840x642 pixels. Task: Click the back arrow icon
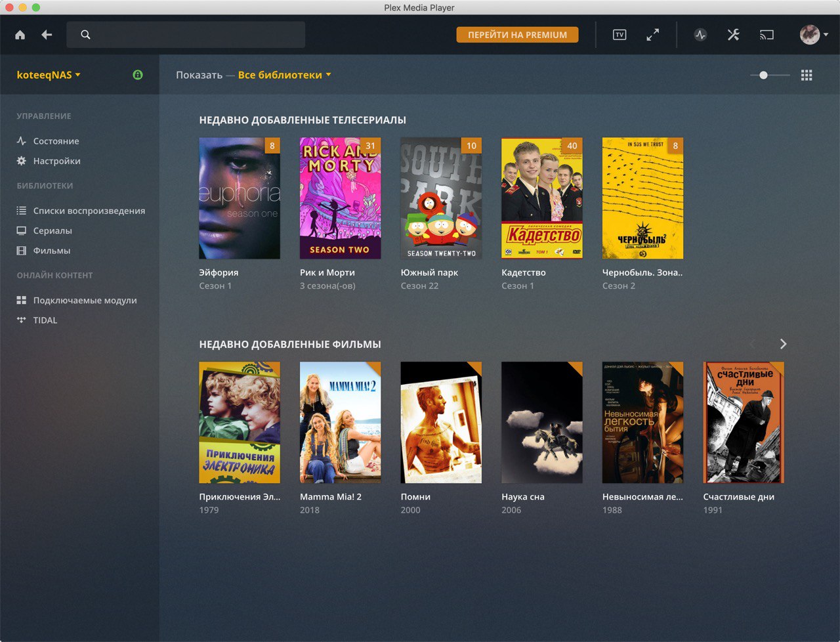click(47, 35)
